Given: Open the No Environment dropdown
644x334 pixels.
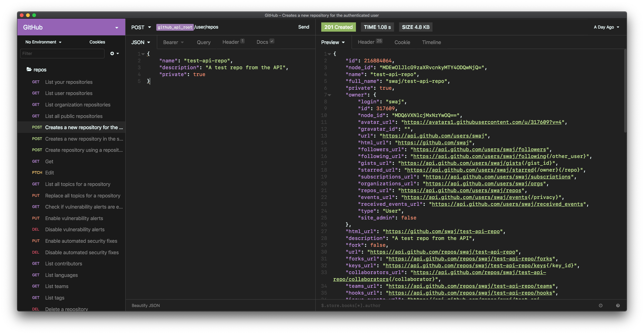Looking at the screenshot, I should 43,42.
